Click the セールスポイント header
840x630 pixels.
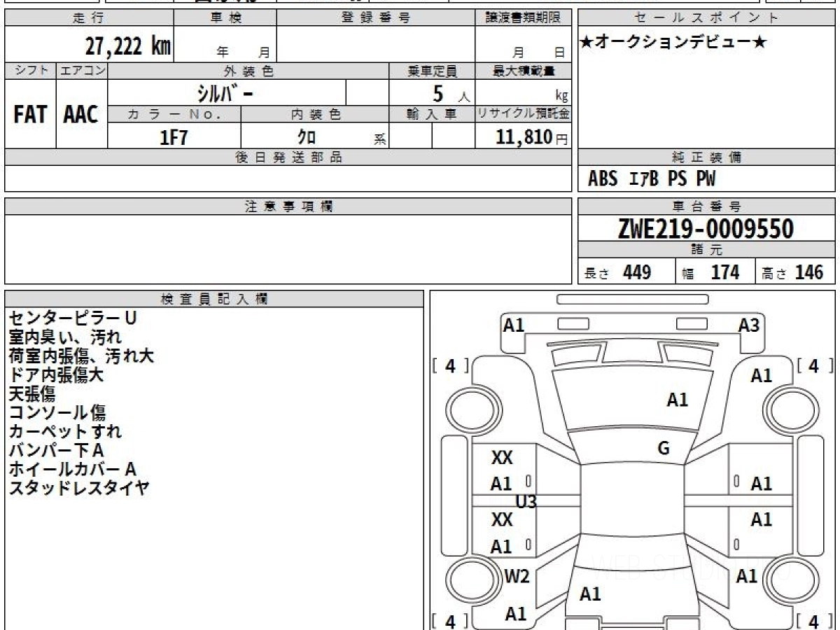pyautogui.click(x=707, y=18)
